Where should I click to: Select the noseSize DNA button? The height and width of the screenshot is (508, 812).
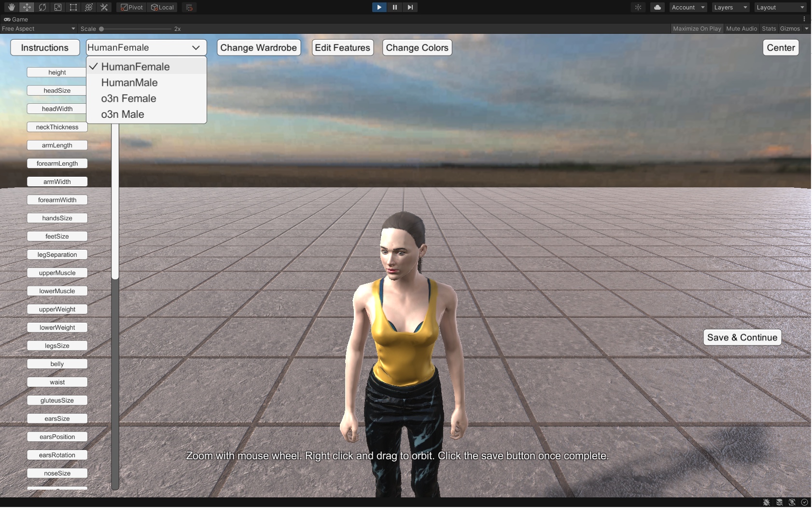[x=57, y=473]
